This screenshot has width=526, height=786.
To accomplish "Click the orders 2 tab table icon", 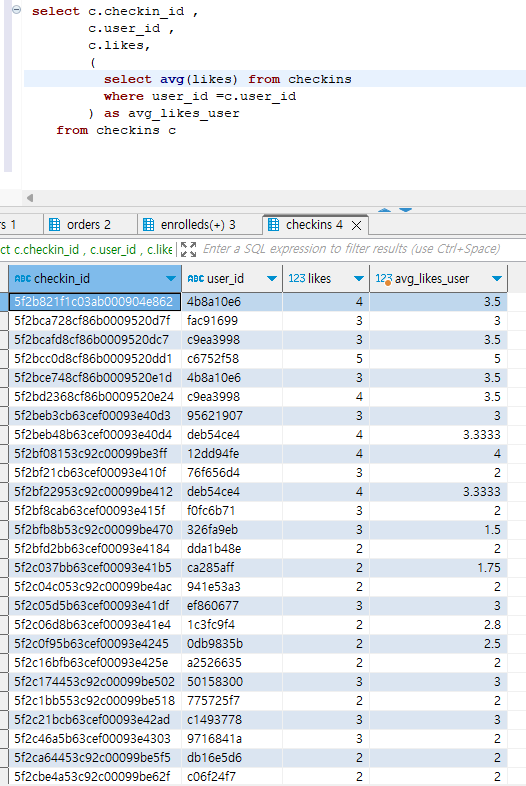I will (x=54, y=225).
